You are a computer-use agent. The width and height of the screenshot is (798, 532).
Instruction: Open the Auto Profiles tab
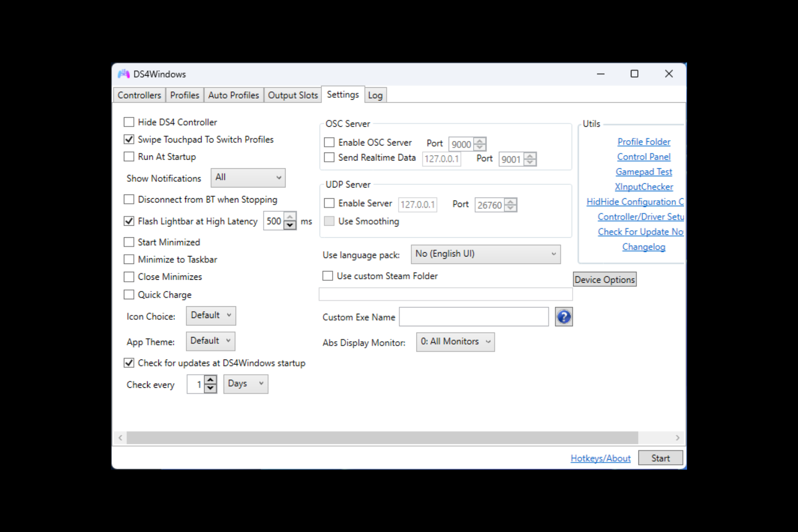[234, 95]
